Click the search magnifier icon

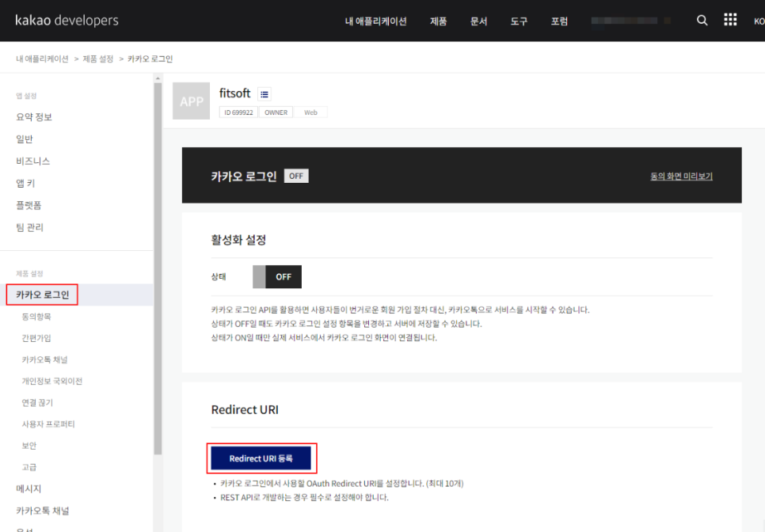click(702, 21)
